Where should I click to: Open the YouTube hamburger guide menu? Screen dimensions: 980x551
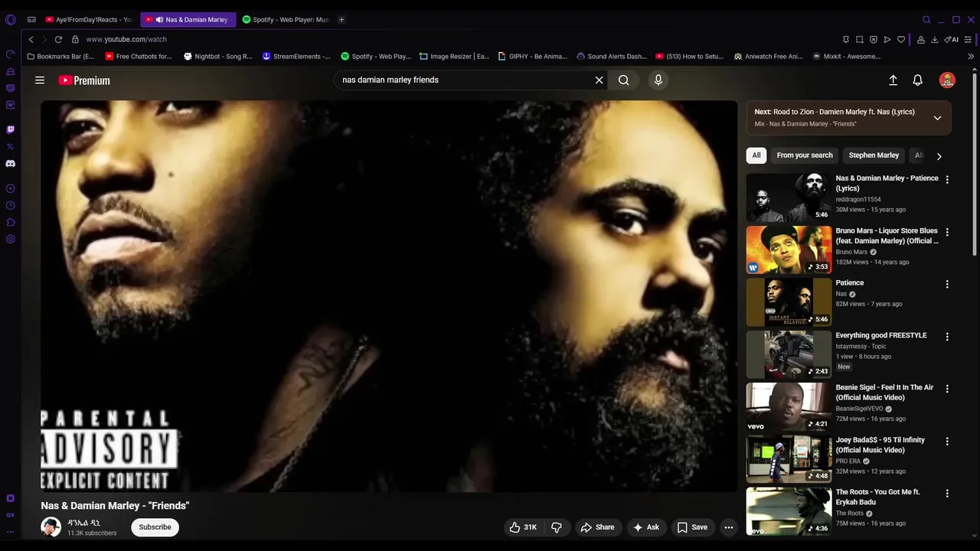(x=40, y=80)
